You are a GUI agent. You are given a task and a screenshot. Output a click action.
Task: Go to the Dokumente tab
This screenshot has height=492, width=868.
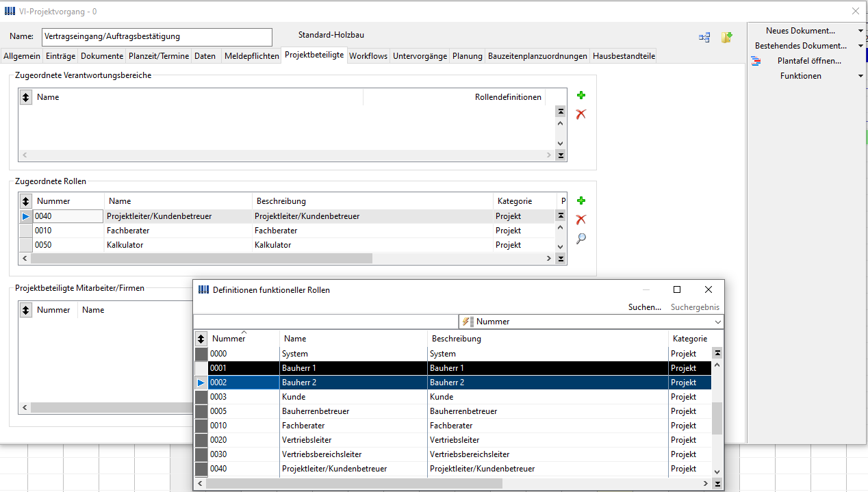[102, 56]
